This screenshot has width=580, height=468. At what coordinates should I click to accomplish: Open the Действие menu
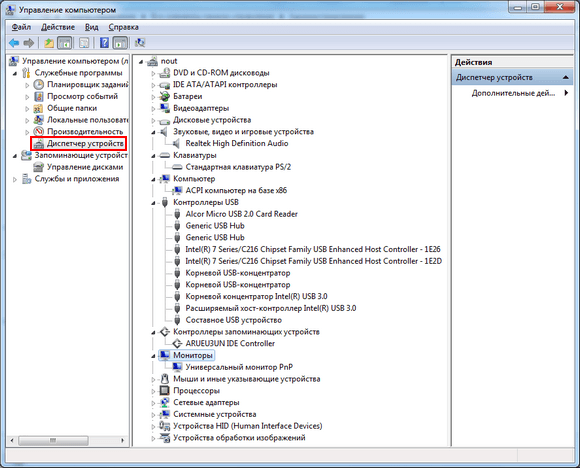58,27
